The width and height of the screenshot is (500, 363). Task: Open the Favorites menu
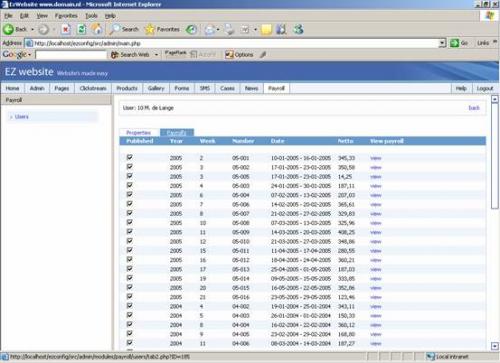coord(66,16)
